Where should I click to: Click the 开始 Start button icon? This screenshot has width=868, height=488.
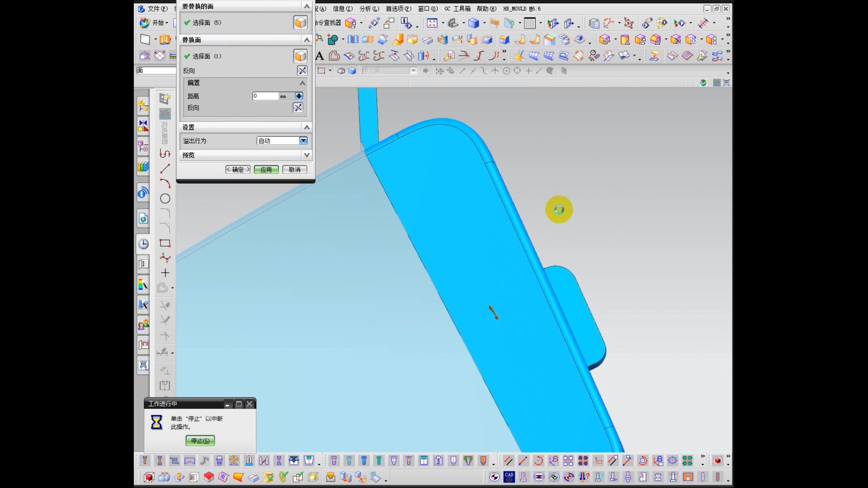pyautogui.click(x=144, y=23)
